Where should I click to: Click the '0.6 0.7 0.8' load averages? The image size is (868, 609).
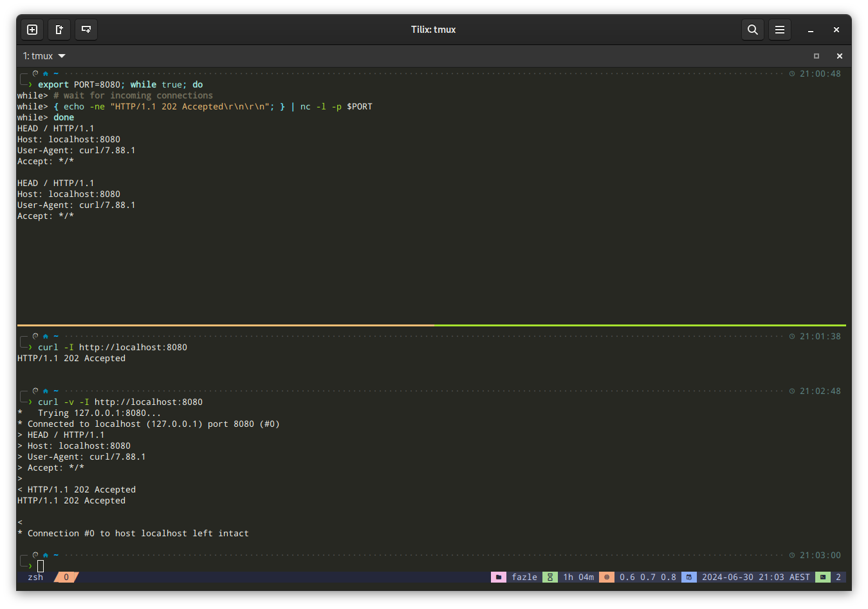tap(648, 577)
